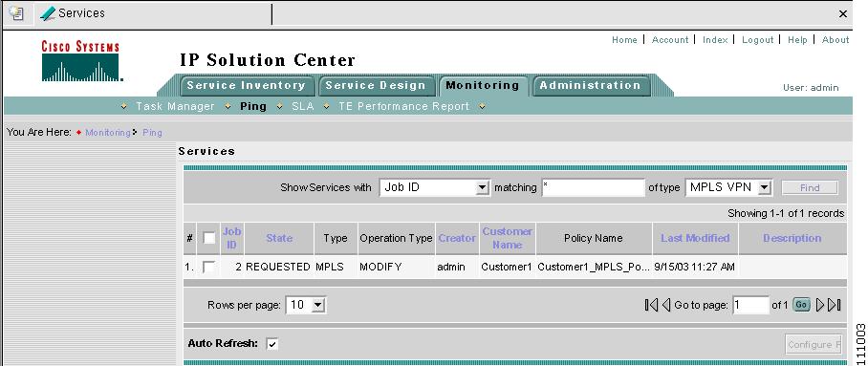Click the Cisco Systems logo
Viewport: 868px width, 366px height.
pos(81,61)
